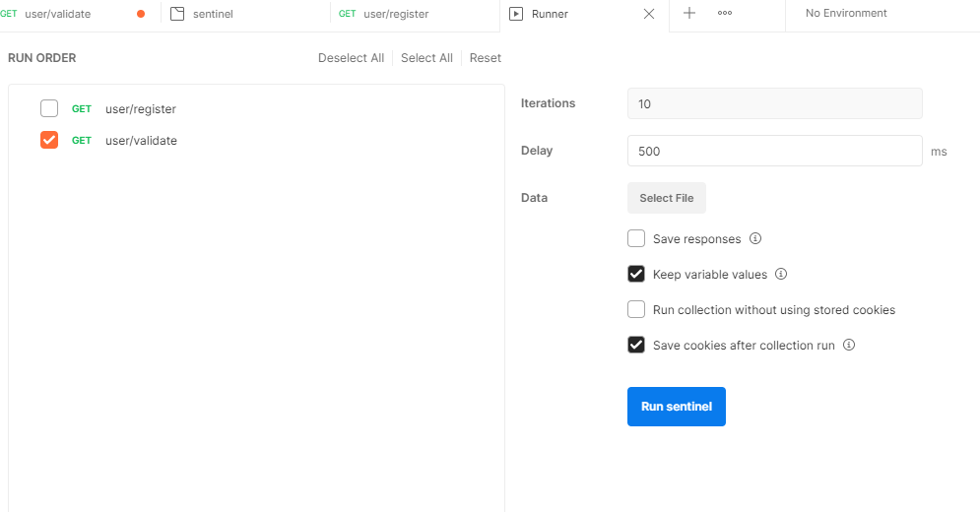
Task: Click GET method of user/register row
Action: [81, 108]
